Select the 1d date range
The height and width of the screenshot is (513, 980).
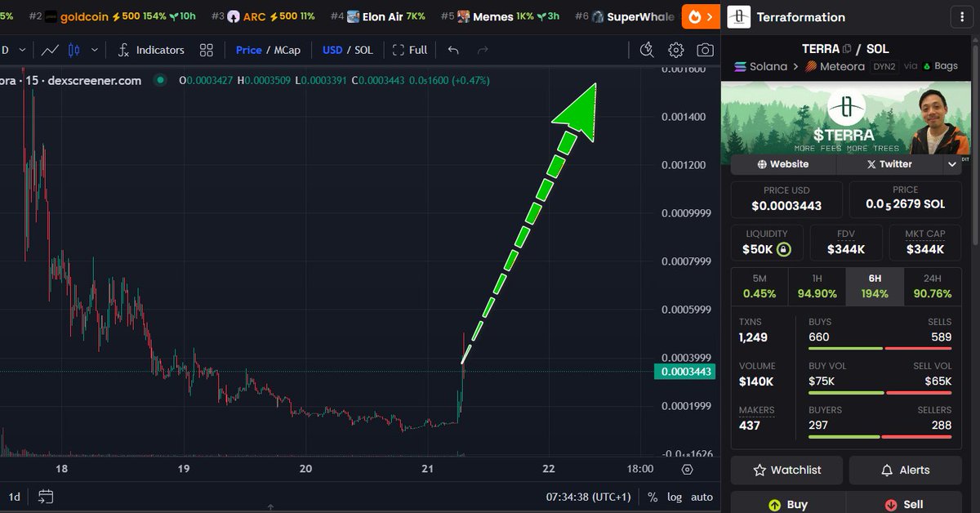point(15,497)
